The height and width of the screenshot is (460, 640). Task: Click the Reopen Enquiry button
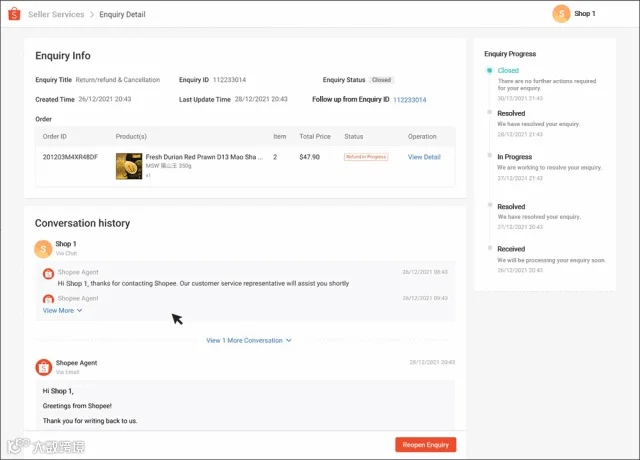pos(425,445)
